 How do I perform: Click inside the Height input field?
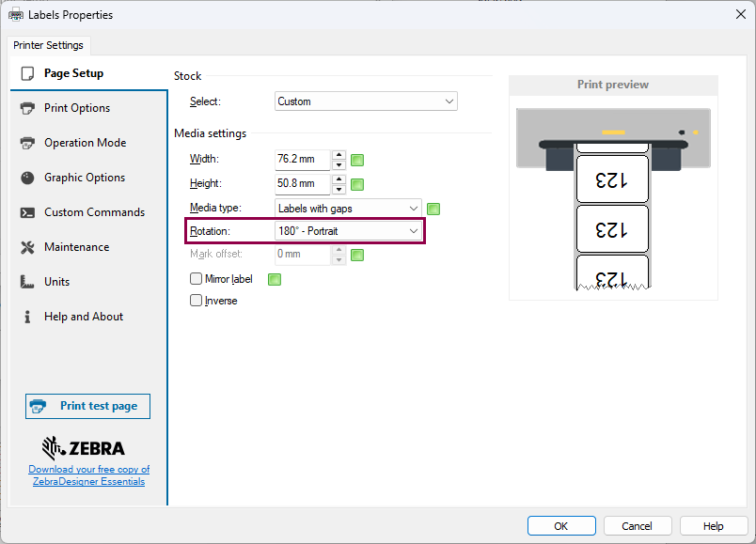[302, 183]
